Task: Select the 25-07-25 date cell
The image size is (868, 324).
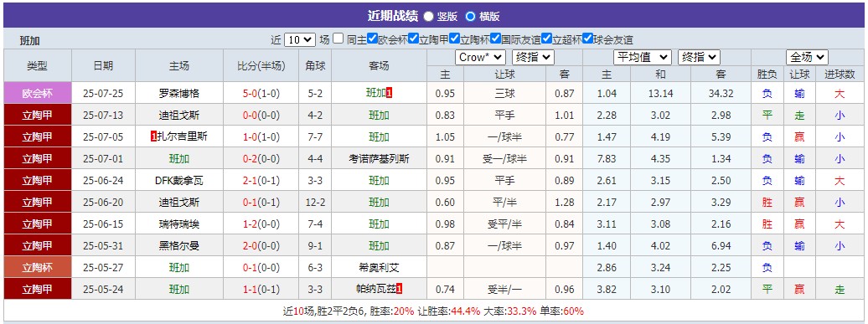Action: 103,94
